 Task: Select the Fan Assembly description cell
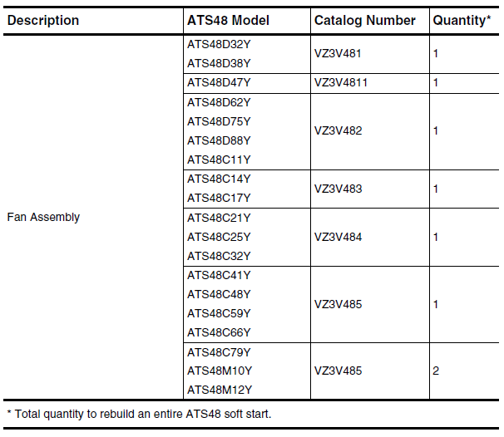click(x=43, y=218)
